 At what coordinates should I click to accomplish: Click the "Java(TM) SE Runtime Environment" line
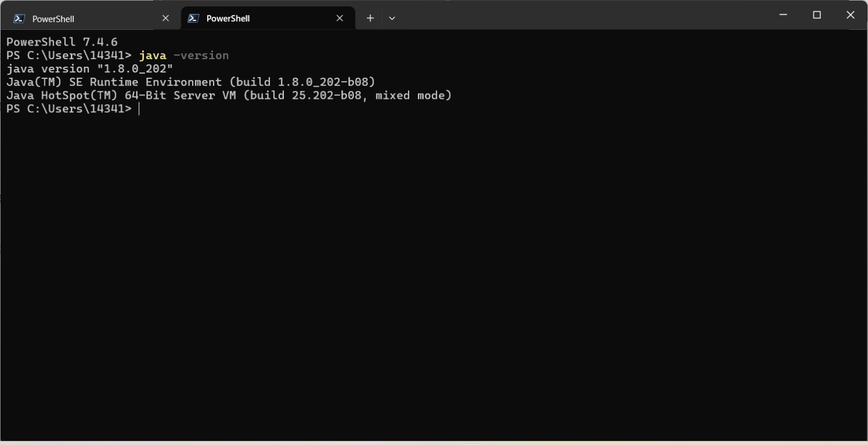[x=191, y=82]
